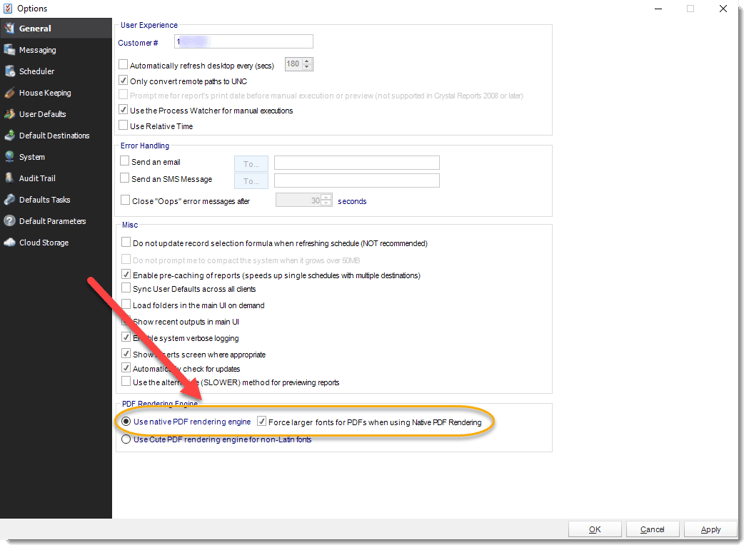The width and height of the screenshot is (749, 550).
Task: Enable Use Relative Time
Action: click(x=123, y=125)
